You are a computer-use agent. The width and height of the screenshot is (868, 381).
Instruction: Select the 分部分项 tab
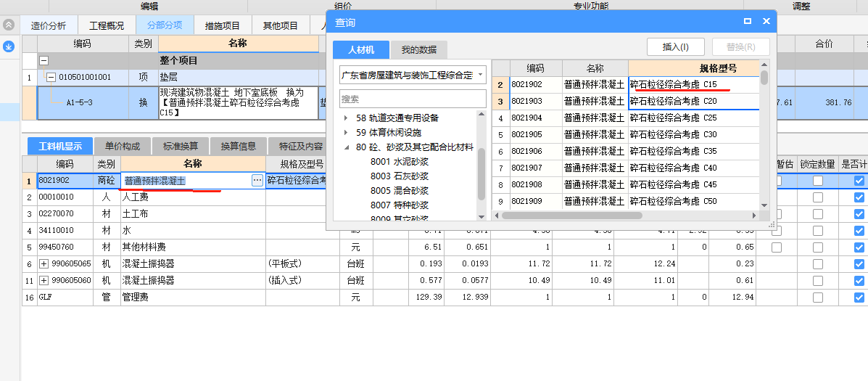pos(165,25)
